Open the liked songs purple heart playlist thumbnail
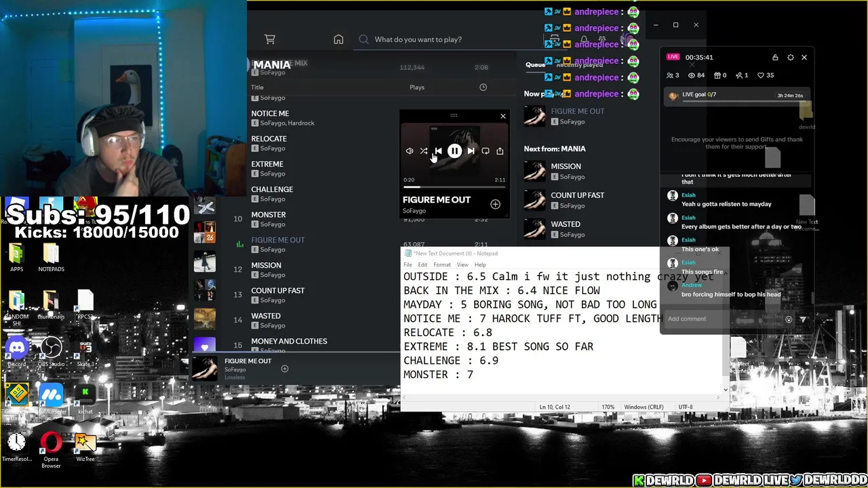Screen dimensions: 868x488 [x=205, y=346]
